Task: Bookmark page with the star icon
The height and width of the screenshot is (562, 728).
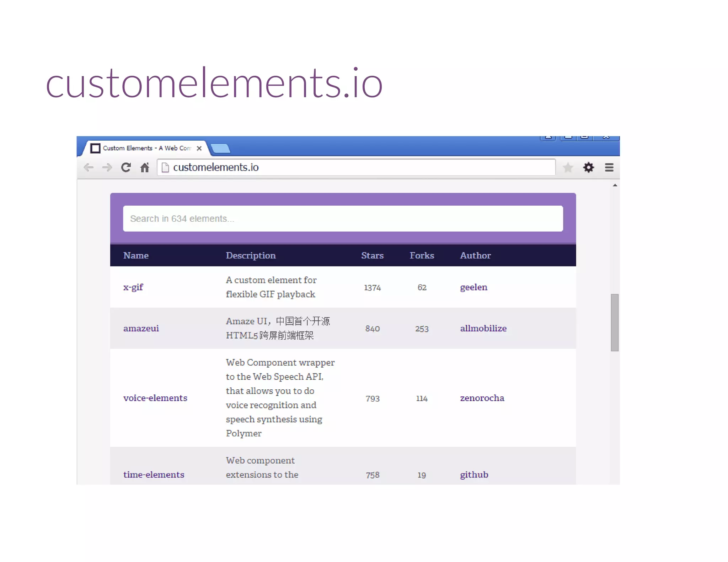Action: click(x=568, y=167)
